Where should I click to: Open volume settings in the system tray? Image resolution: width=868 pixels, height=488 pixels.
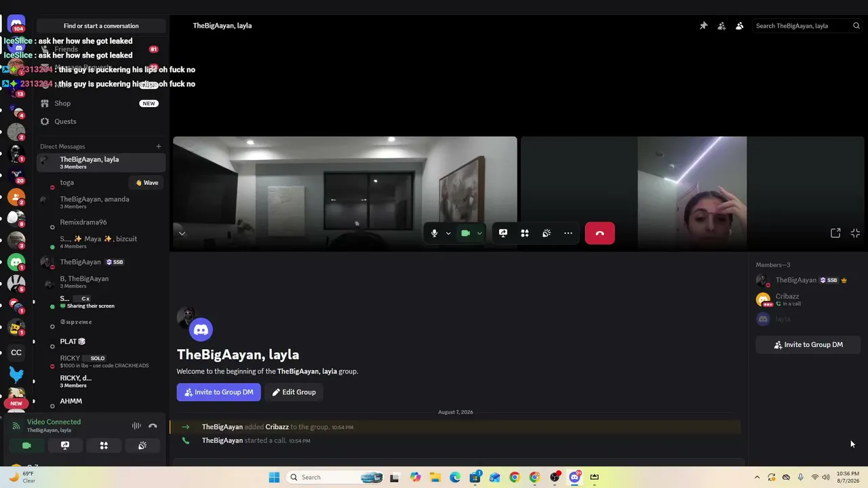tap(826, 477)
